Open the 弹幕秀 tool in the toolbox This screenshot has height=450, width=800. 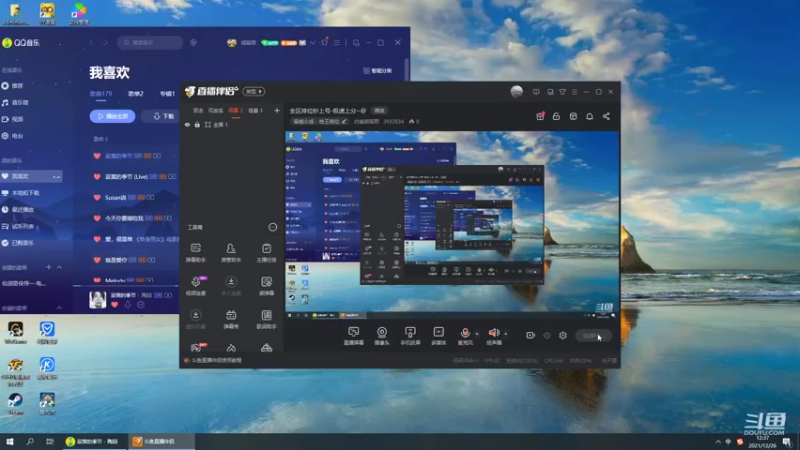[231, 319]
